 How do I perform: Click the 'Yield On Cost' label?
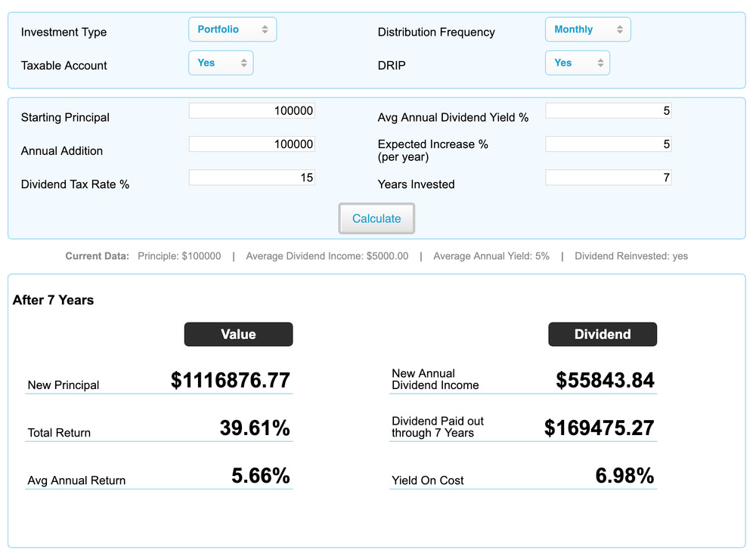click(428, 480)
